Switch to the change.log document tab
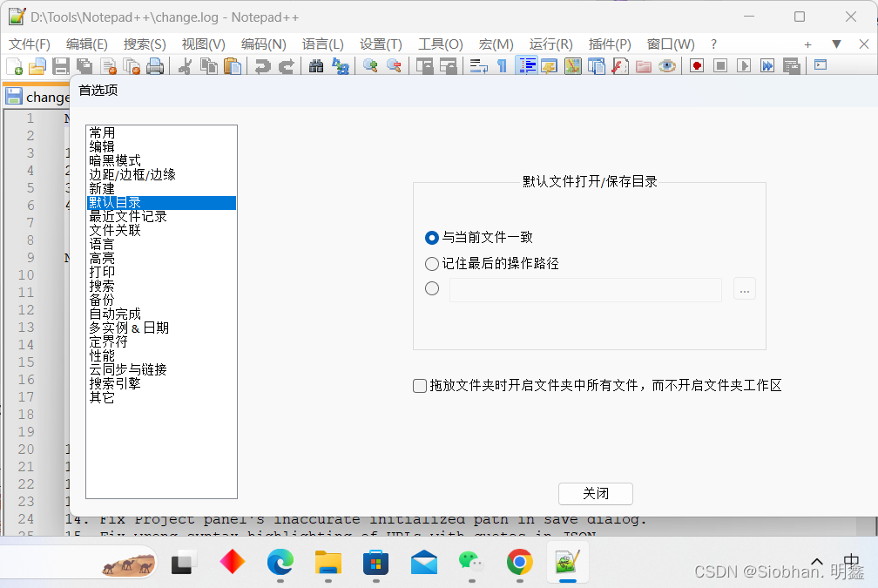 click(x=38, y=97)
